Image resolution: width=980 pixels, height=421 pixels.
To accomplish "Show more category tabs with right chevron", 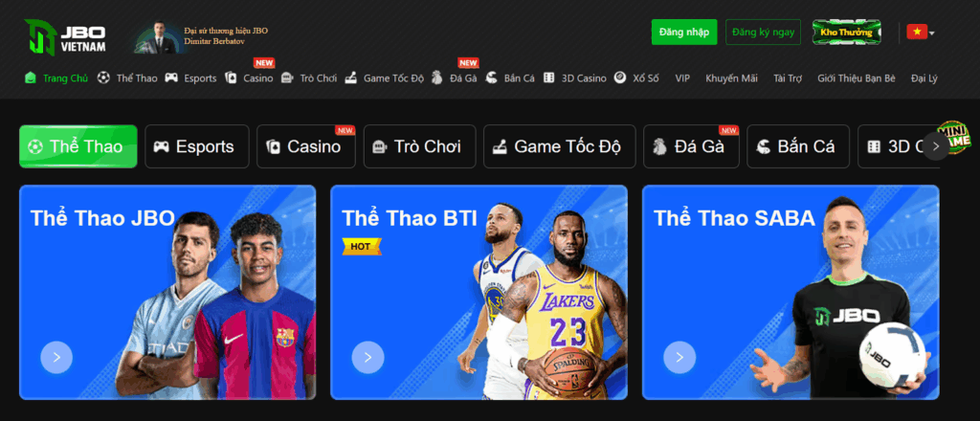I will point(936,146).
